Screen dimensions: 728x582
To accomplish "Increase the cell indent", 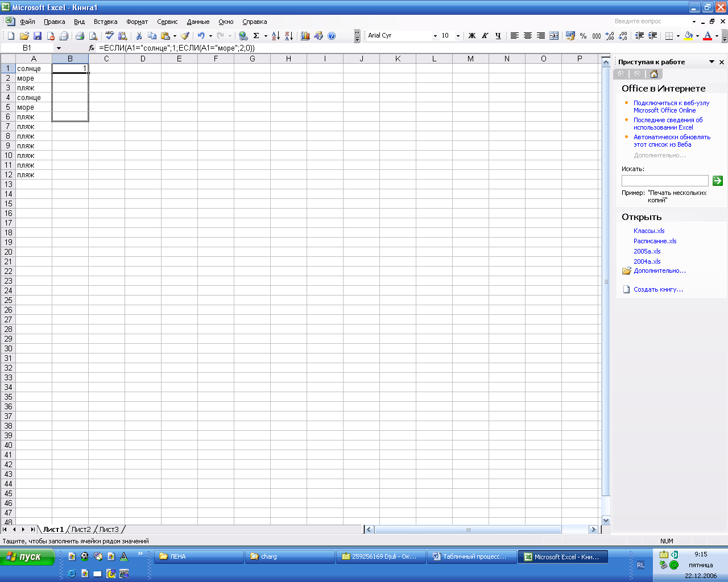I will click(652, 36).
